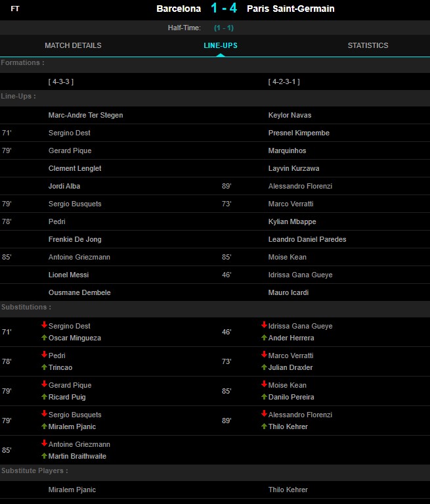The width and height of the screenshot is (430, 504).
Task: Click green arrow beside Ander Herrera
Action: 264,338
